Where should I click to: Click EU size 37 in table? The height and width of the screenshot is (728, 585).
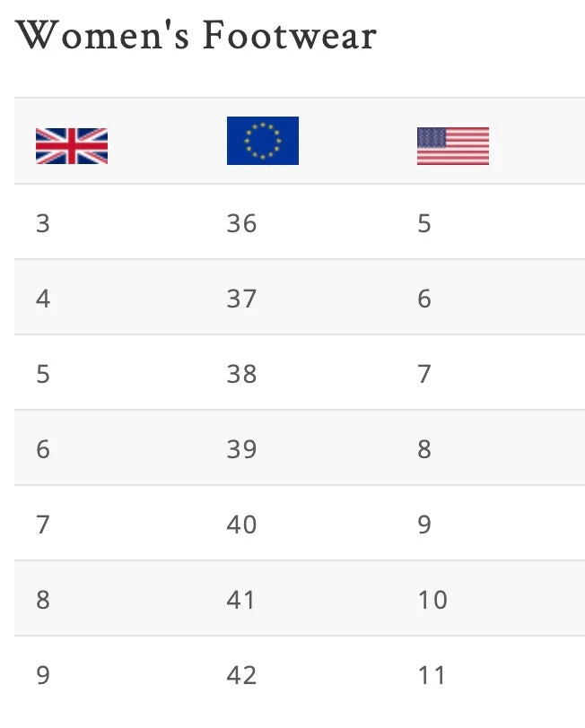242,299
